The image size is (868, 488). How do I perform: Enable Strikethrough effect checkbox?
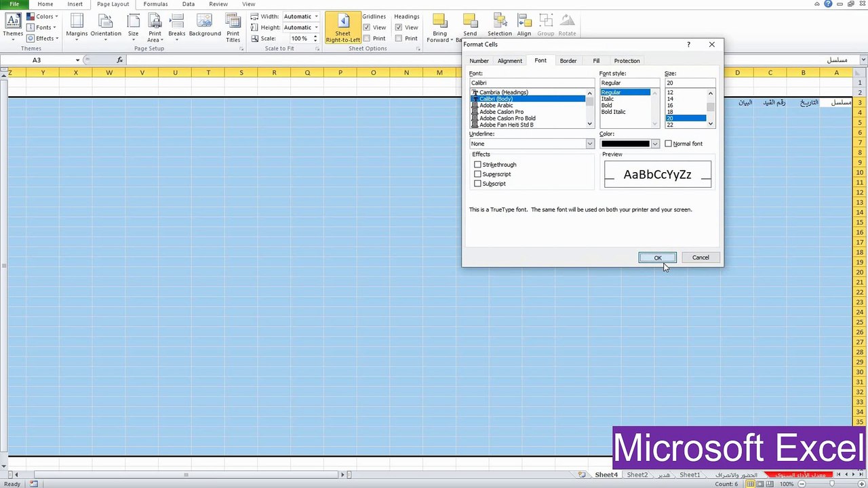(x=477, y=165)
